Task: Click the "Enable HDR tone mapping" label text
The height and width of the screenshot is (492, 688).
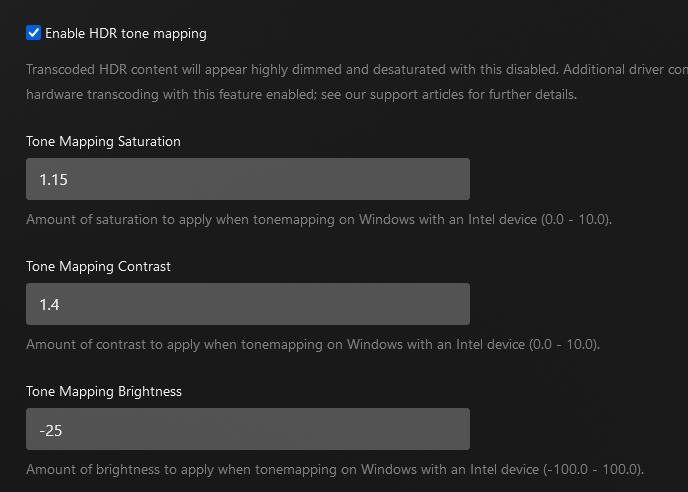Action: 126,34
